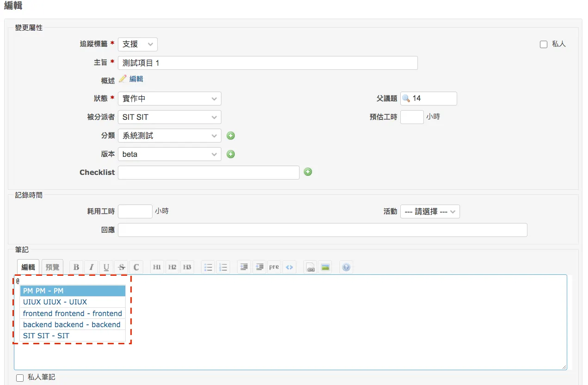
Task: Insert highlighted code block
Action: 289,267
